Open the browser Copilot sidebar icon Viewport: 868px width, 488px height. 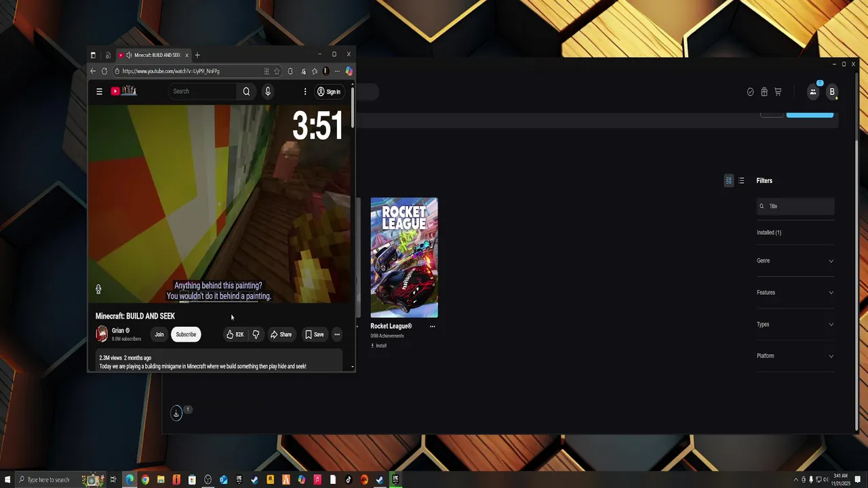(349, 71)
